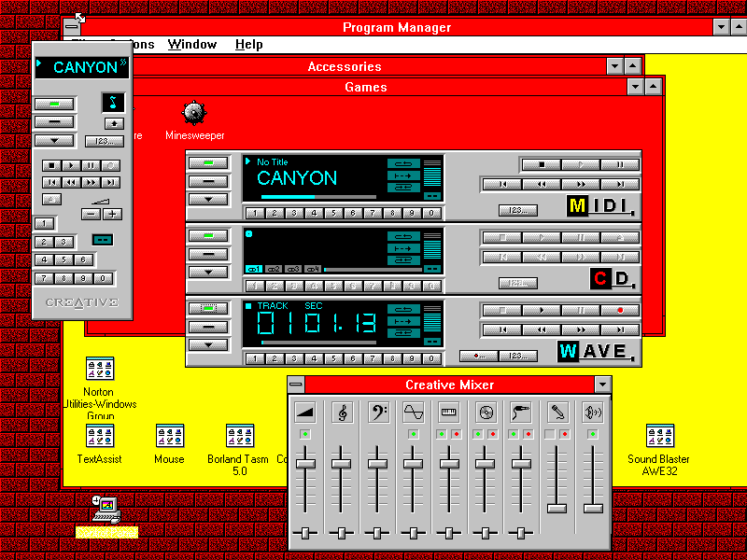Select the TextAssist group icon

point(100,435)
